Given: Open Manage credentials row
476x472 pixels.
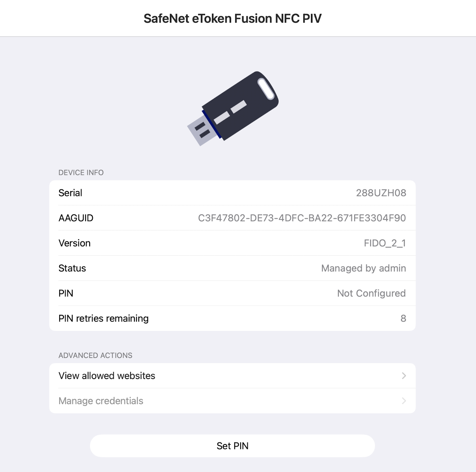Looking at the screenshot, I should pos(101,401).
